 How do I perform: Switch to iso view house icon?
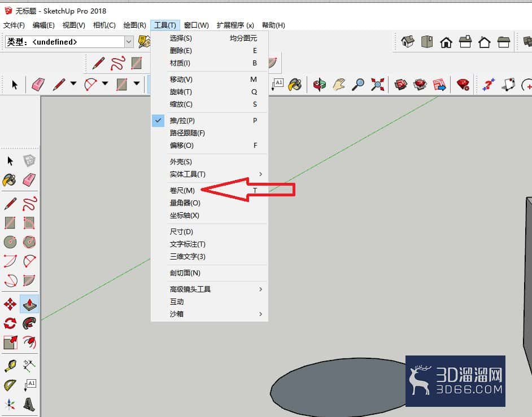click(408, 42)
